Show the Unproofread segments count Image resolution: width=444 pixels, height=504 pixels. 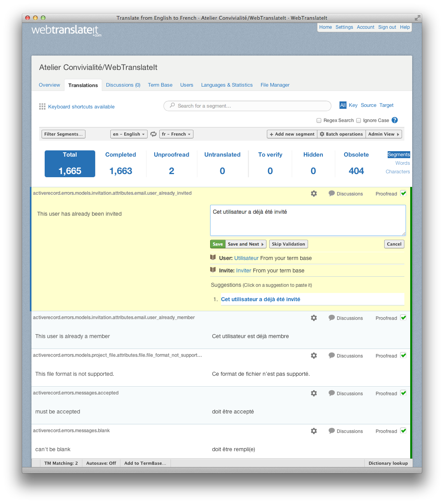coord(171,164)
